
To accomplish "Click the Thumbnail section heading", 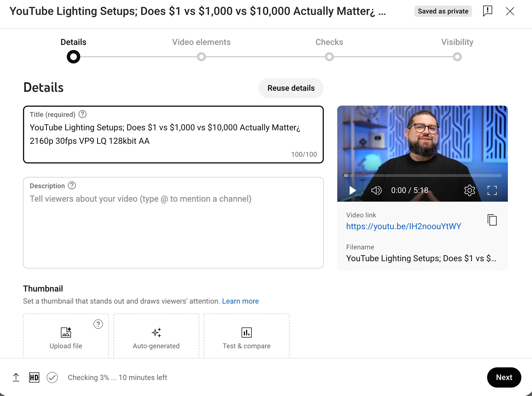I will click(43, 289).
